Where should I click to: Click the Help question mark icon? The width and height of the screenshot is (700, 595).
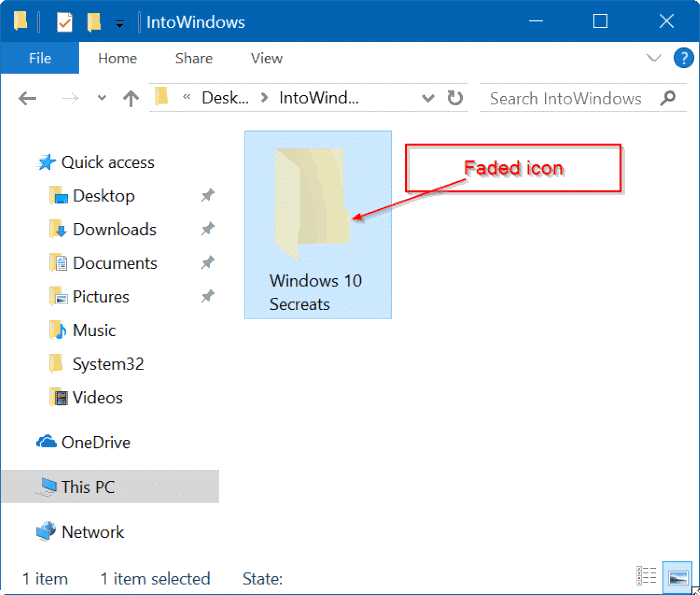coord(683,58)
